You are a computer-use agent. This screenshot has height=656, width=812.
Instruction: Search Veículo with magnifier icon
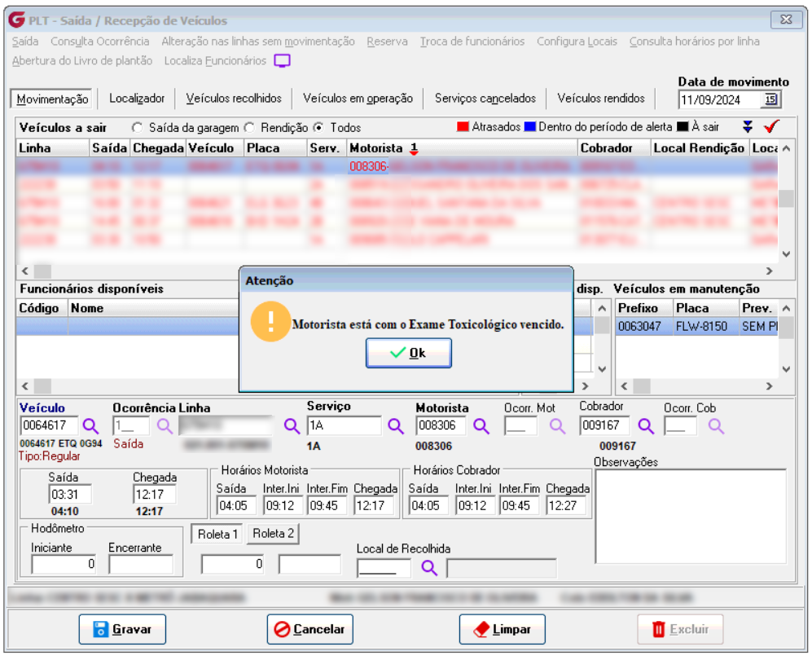[90, 426]
